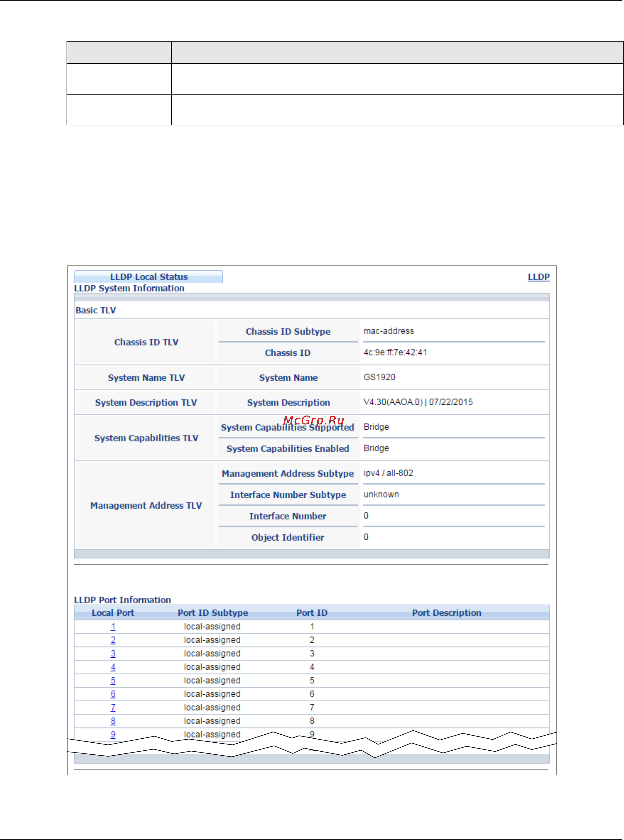This screenshot has height=840, width=624.
Task: Click the Local Port column header
Action: pos(113,613)
